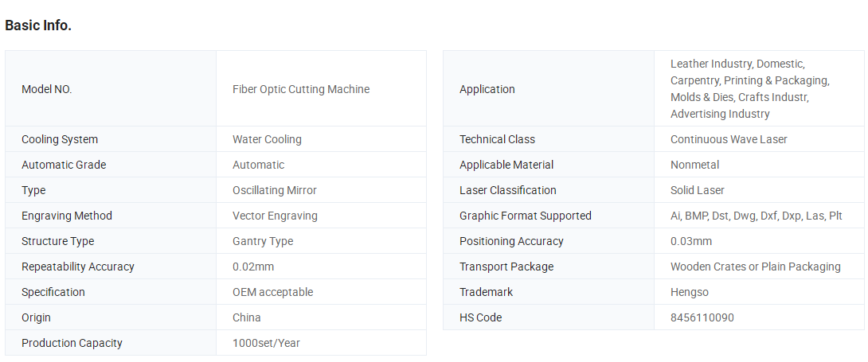The width and height of the screenshot is (868, 362).
Task: Click the Nonmetal applicable material value
Action: [694, 165]
